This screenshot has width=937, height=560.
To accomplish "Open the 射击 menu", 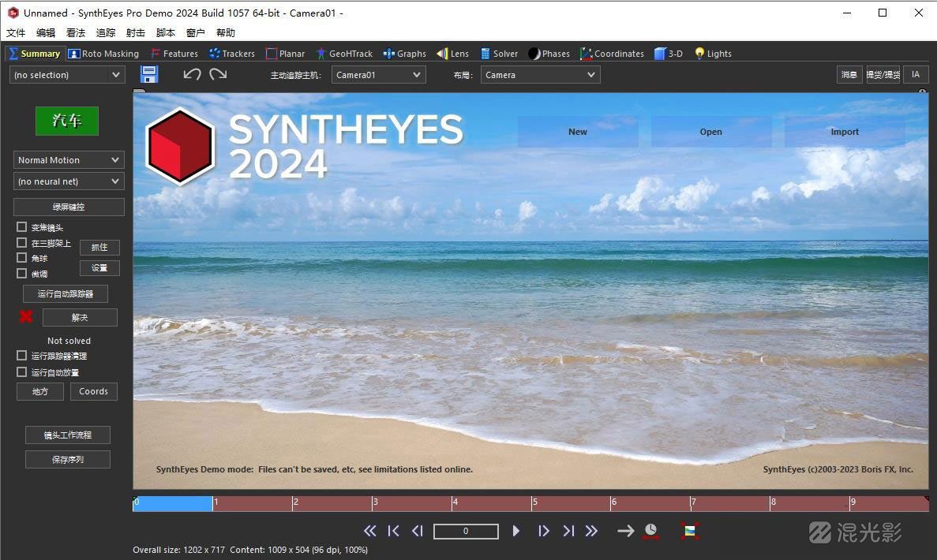I will pos(136,33).
